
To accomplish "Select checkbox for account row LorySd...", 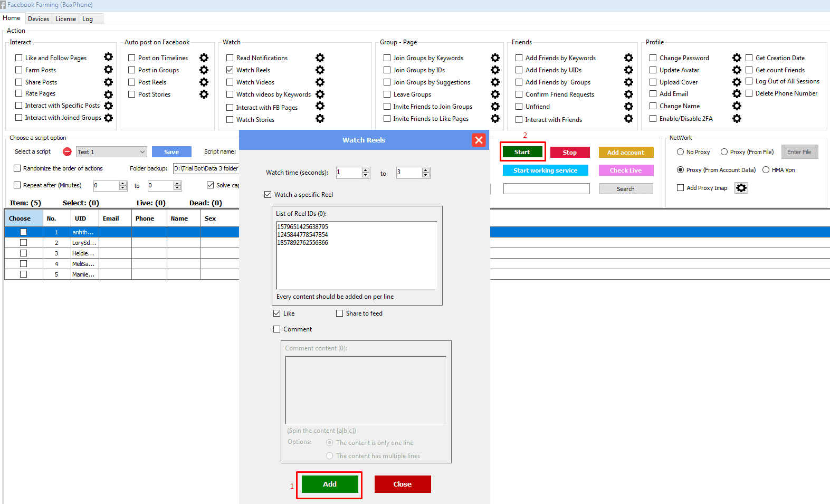I will tap(23, 242).
